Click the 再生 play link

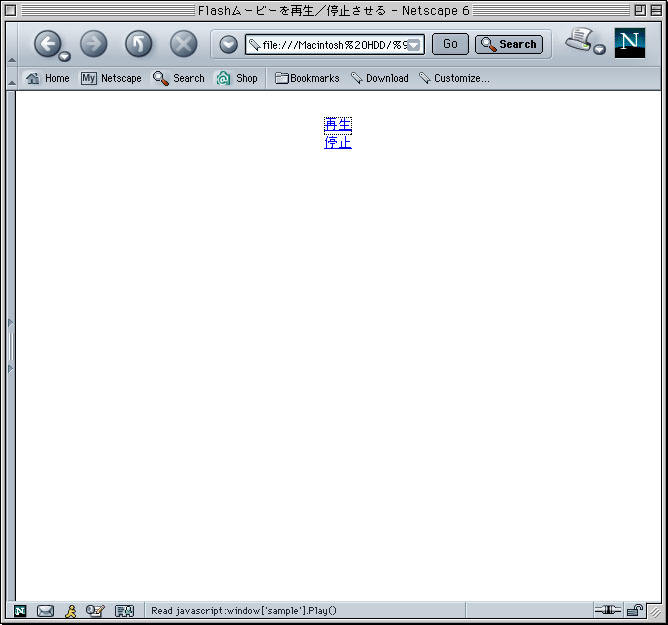(x=338, y=125)
